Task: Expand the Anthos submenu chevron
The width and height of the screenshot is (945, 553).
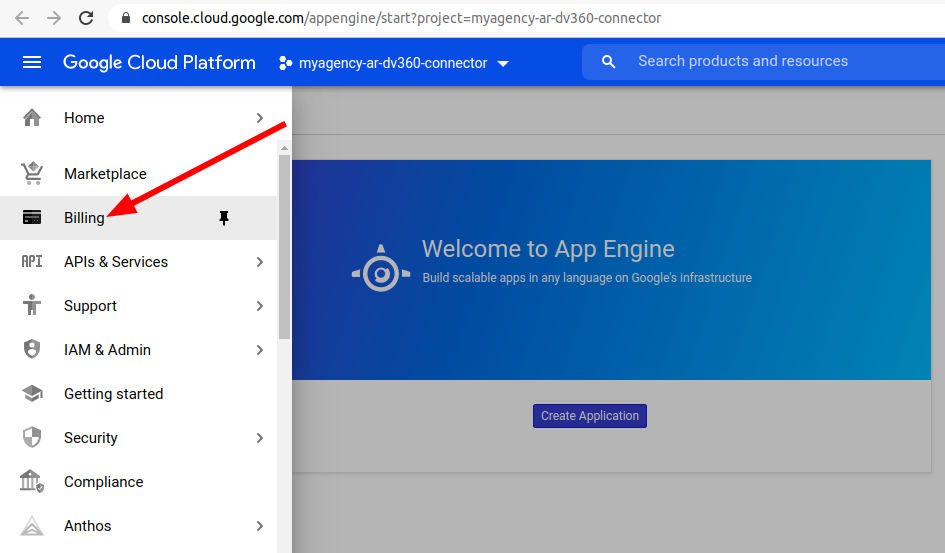Action: pos(260,526)
